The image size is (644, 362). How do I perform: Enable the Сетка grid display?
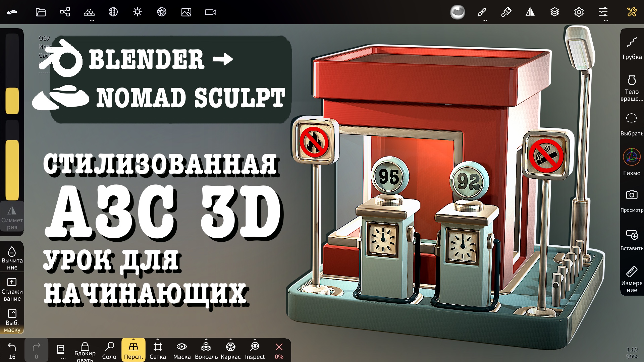pos(158,350)
